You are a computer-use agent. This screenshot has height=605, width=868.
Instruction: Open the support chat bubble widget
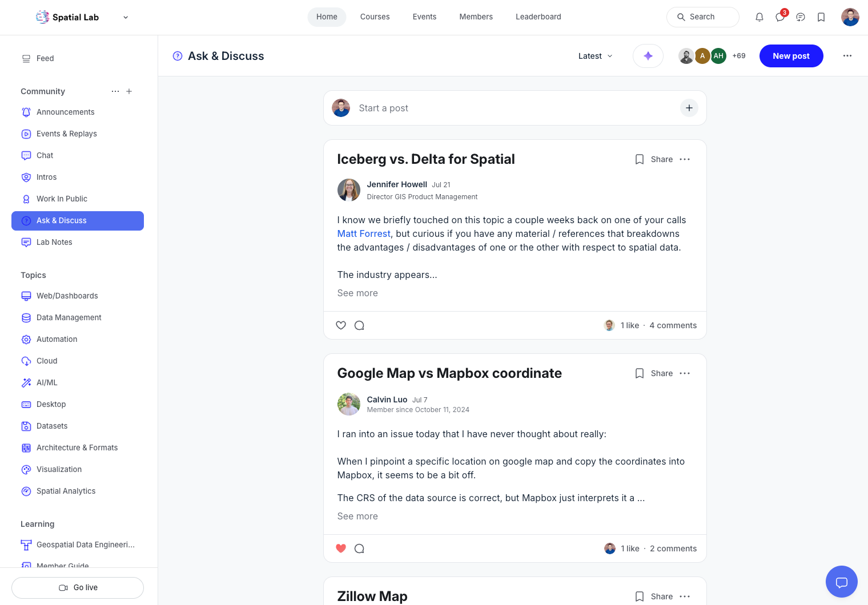842,582
